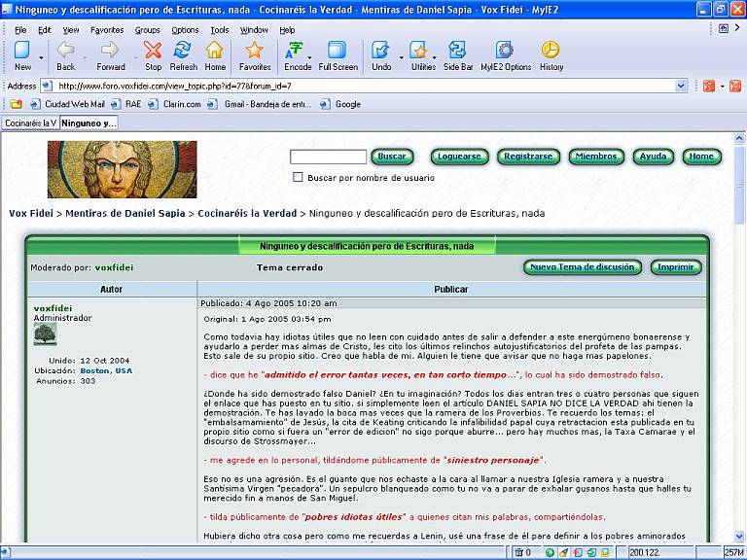Viewport: 747px width, 560px height.
Task: Click the trash popup-blocker icon in status bar
Action: tap(517, 552)
